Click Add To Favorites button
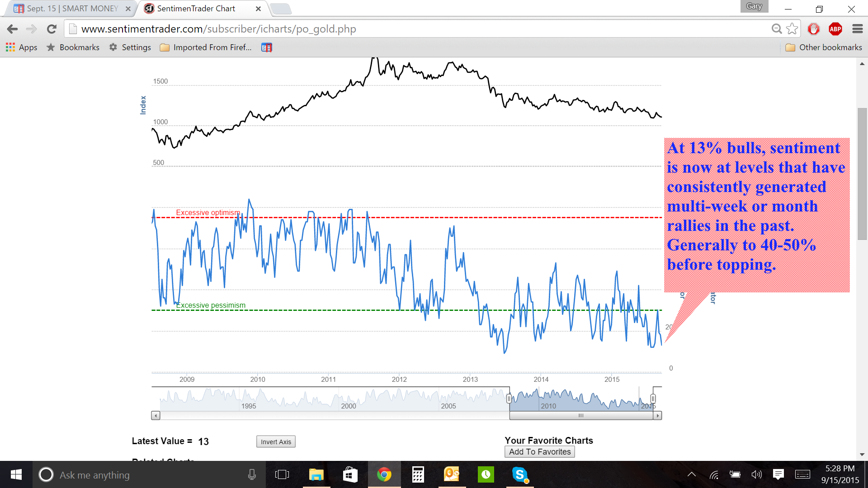 pyautogui.click(x=539, y=452)
